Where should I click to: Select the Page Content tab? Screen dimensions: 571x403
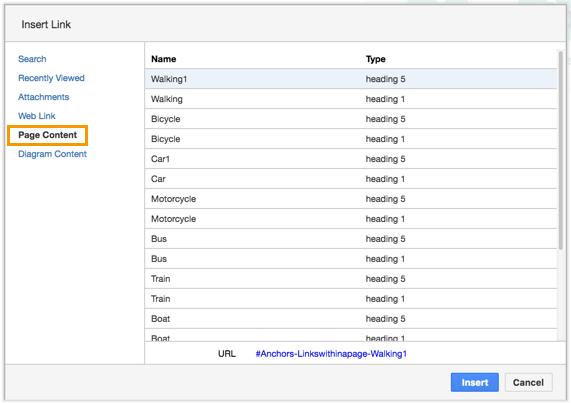click(48, 135)
